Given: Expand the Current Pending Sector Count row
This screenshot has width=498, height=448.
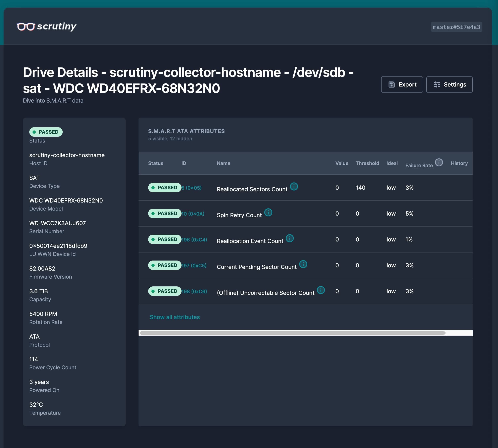Looking at the screenshot, I should click(256, 267).
